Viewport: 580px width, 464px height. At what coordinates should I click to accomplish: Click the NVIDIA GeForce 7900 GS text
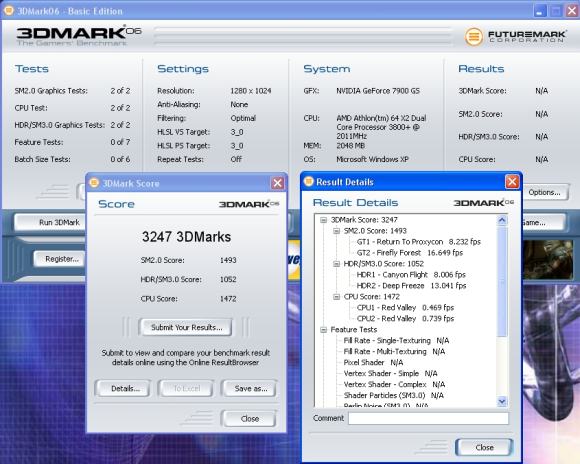(378, 91)
